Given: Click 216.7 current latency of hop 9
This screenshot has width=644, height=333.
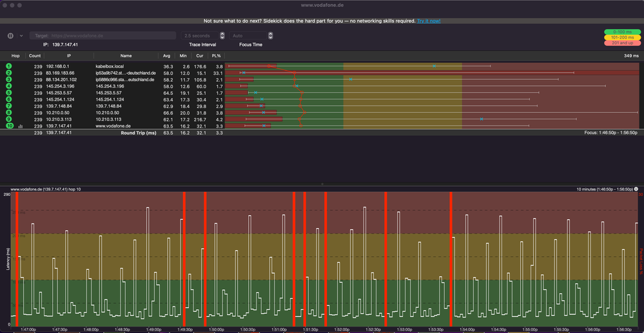Looking at the screenshot, I should tap(200, 119).
